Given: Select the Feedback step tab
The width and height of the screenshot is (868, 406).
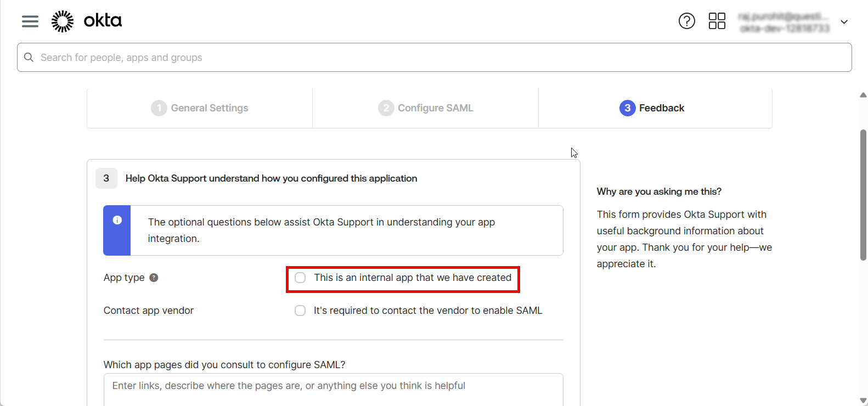Looking at the screenshot, I should [x=655, y=108].
